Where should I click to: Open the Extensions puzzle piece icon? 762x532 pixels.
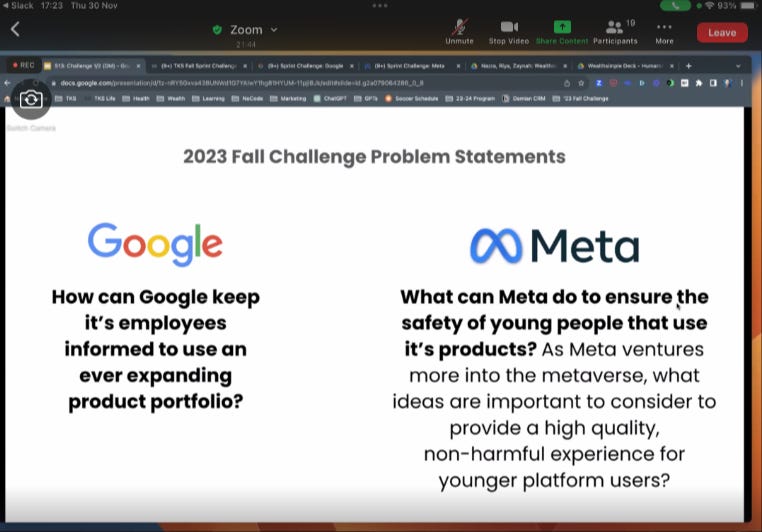(x=699, y=83)
